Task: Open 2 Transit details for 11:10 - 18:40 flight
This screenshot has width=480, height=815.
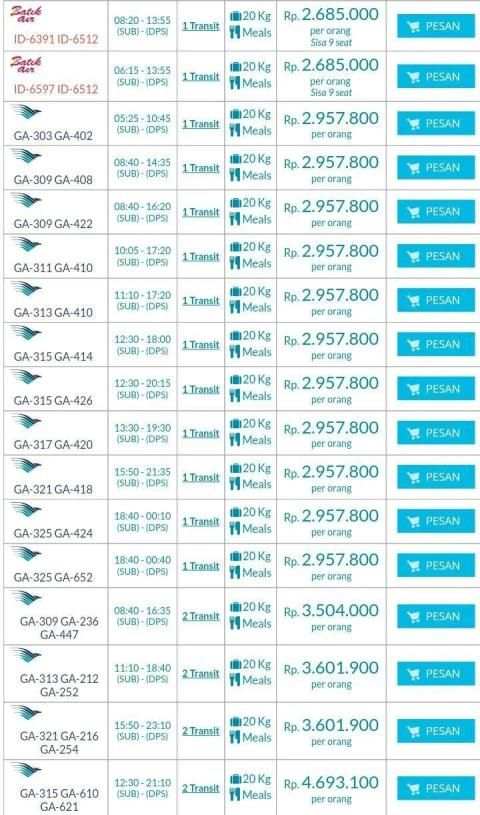Action: click(201, 674)
